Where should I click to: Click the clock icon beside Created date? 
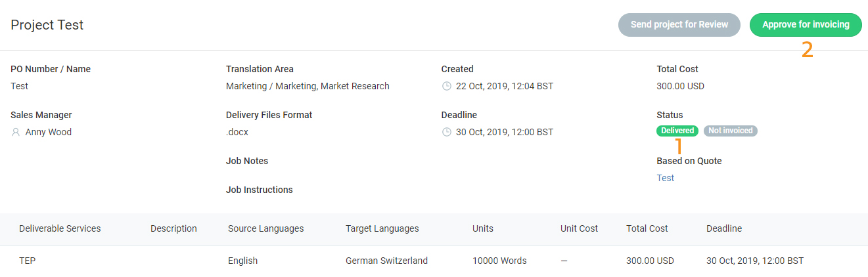(447, 86)
